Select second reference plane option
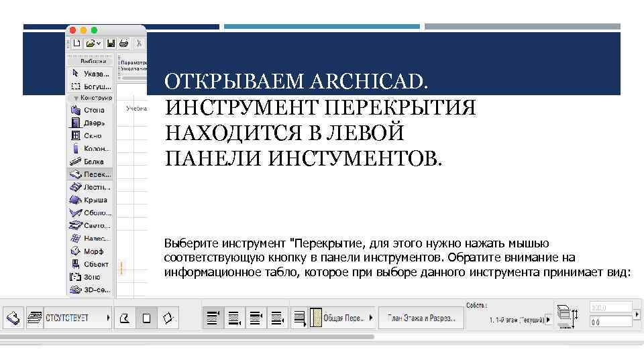Viewport: 644px width, 362px height. point(234,318)
